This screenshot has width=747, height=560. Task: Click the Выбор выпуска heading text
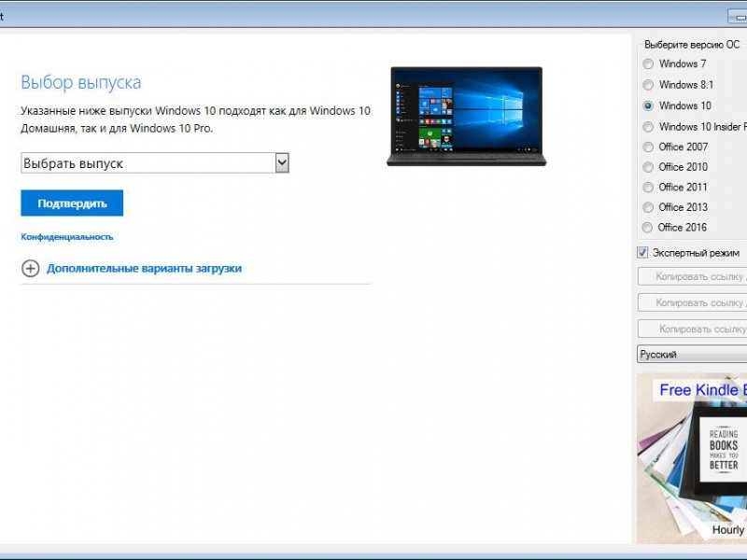[81, 82]
